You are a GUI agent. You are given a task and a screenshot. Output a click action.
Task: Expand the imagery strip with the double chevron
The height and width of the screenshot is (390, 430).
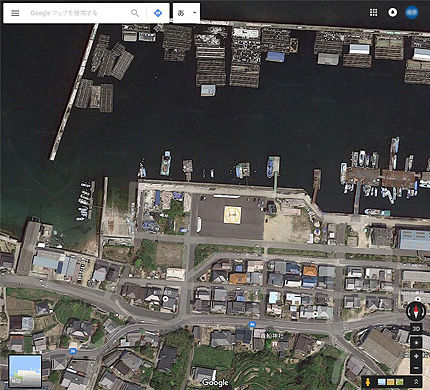point(416,382)
